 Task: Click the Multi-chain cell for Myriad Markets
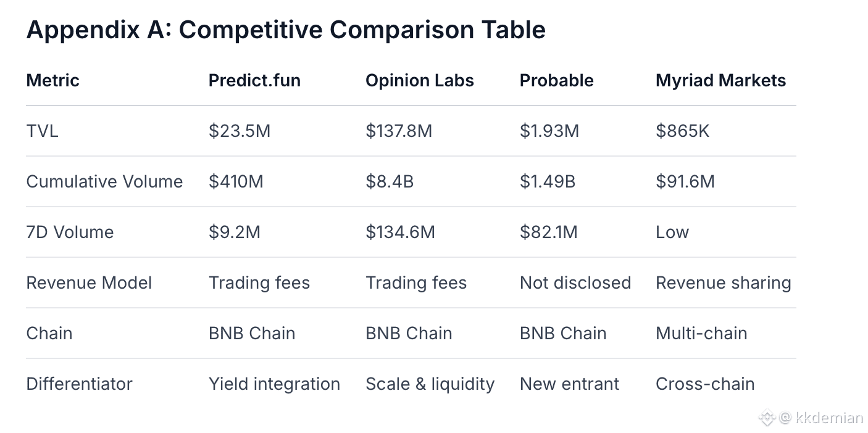click(x=701, y=333)
